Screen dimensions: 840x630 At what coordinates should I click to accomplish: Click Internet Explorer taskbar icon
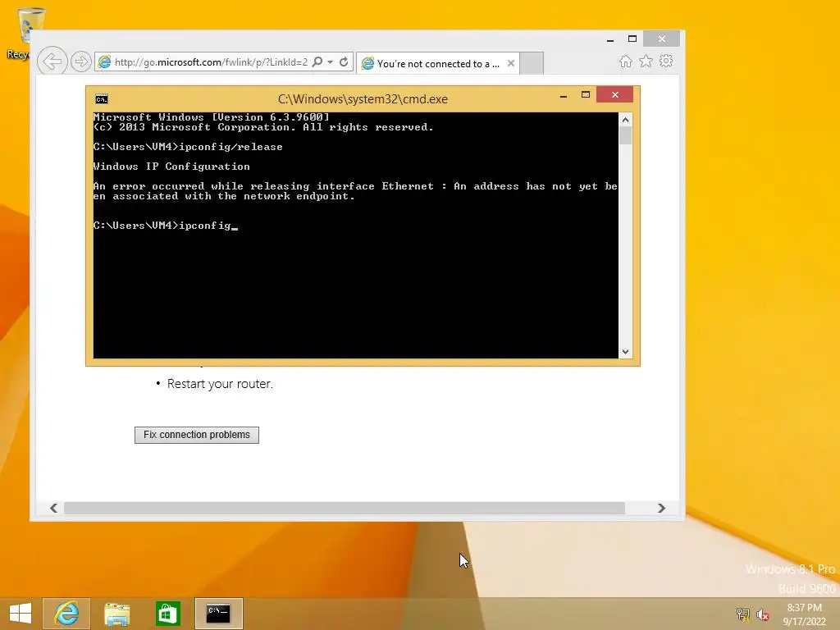coord(66,614)
